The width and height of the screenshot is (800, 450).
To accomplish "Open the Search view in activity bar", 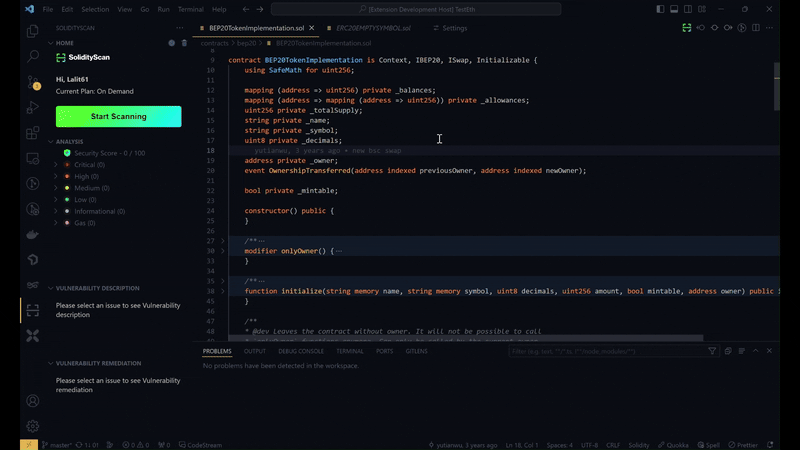I will tap(33, 56).
